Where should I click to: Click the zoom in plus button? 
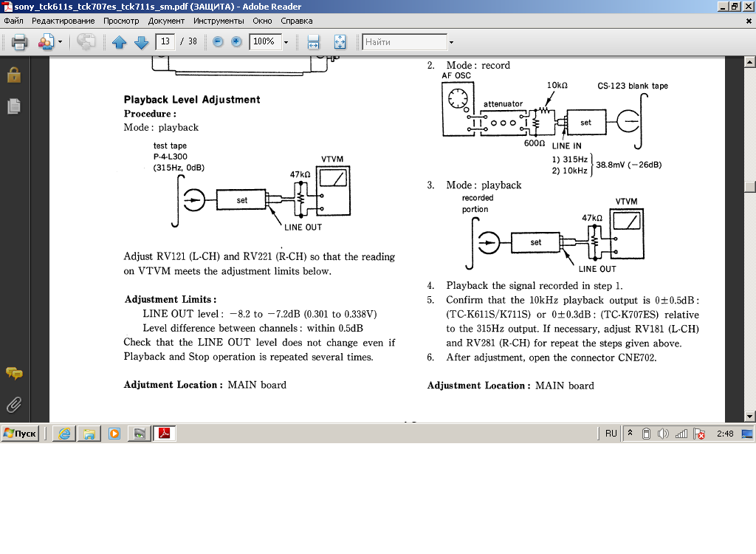236,42
